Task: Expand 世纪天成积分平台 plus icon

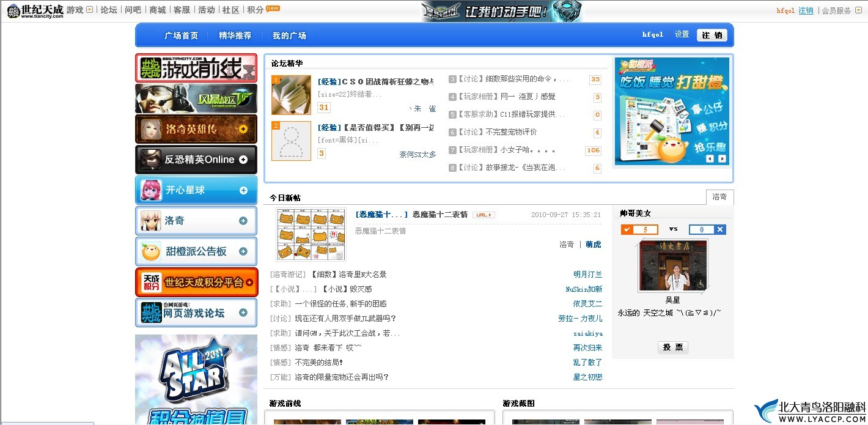Action: [249, 283]
